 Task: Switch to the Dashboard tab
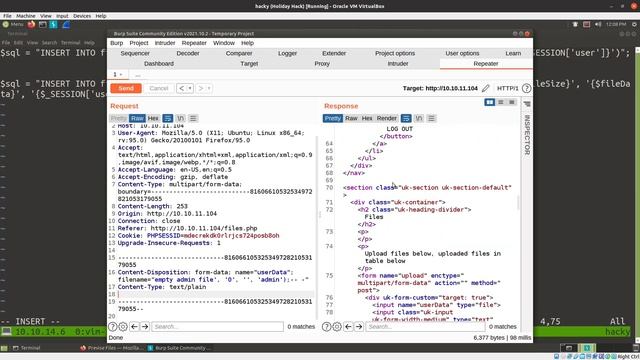coord(159,64)
